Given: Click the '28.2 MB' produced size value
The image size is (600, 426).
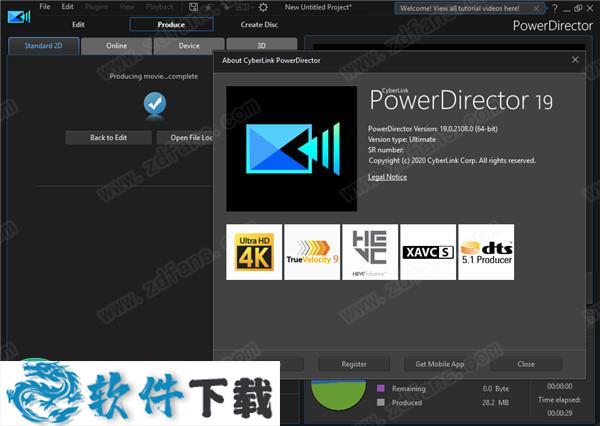Looking at the screenshot, I should coord(495,403).
